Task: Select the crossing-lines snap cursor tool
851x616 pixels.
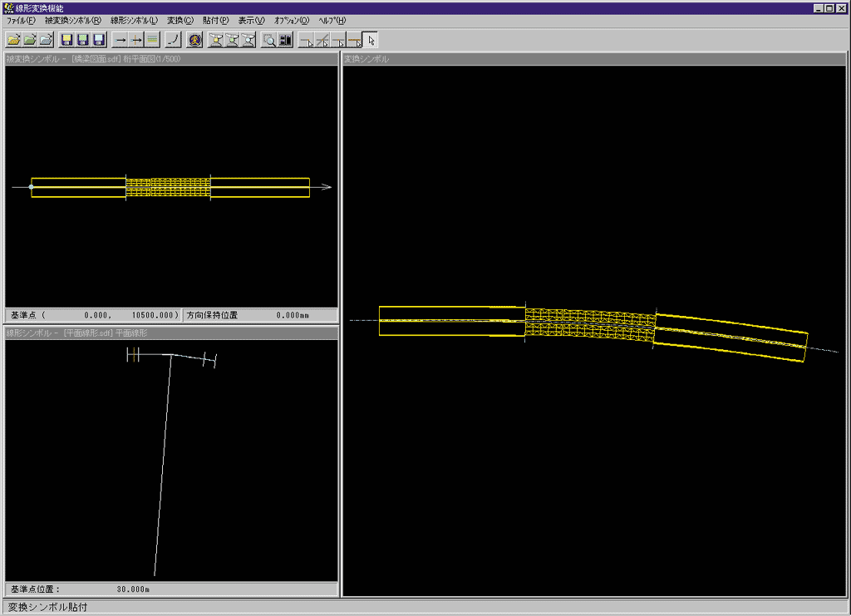Action: [x=322, y=40]
